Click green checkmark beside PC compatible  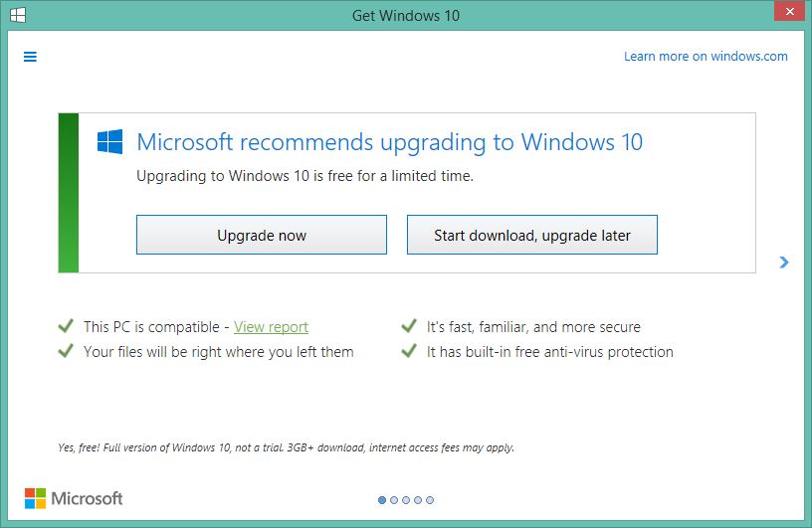66,326
